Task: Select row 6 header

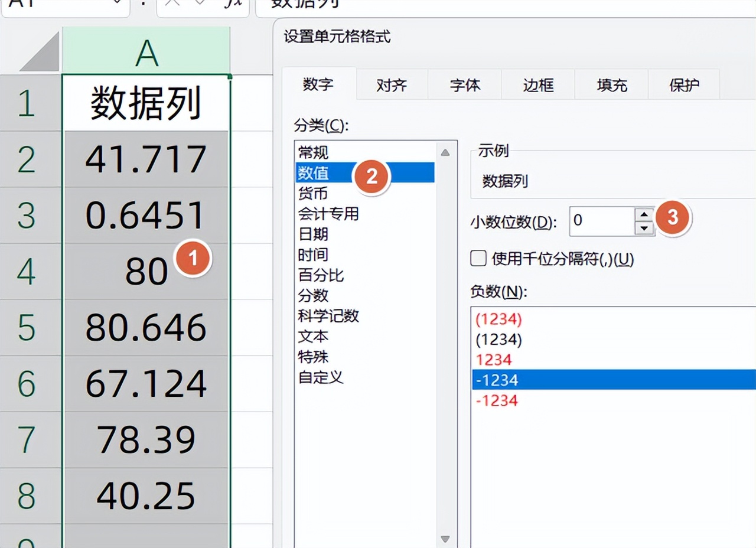Action: [x=31, y=384]
